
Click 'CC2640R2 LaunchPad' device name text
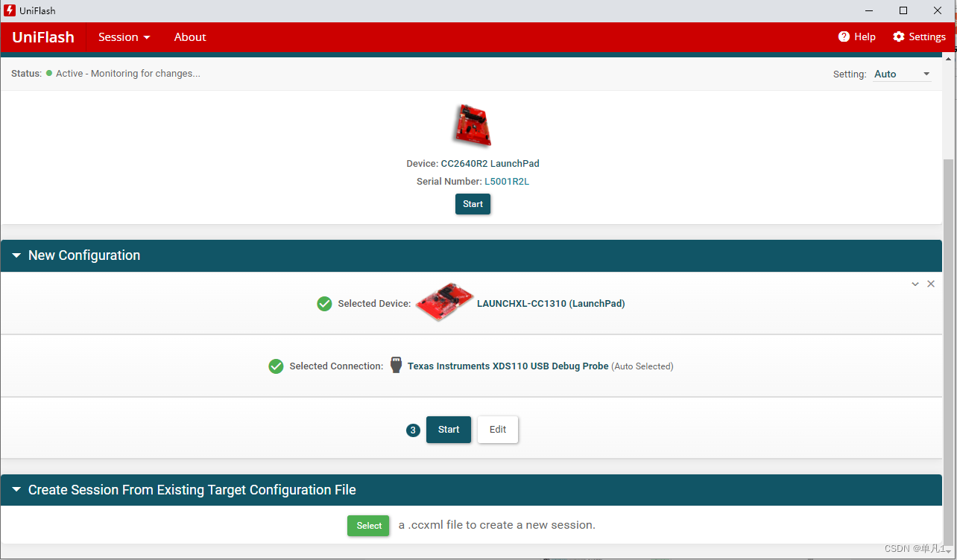pos(490,164)
